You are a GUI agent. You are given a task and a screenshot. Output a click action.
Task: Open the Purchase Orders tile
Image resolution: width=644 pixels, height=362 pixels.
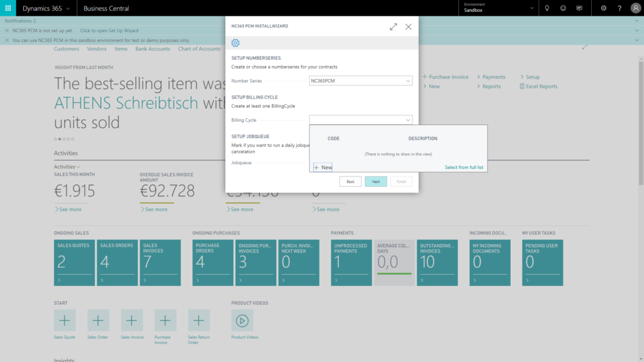click(213, 263)
